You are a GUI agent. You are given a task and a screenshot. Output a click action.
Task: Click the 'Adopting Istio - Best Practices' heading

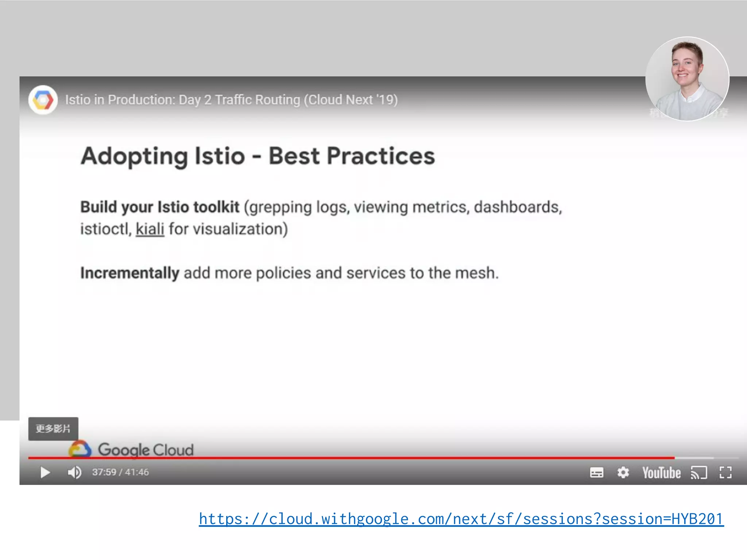tap(258, 156)
